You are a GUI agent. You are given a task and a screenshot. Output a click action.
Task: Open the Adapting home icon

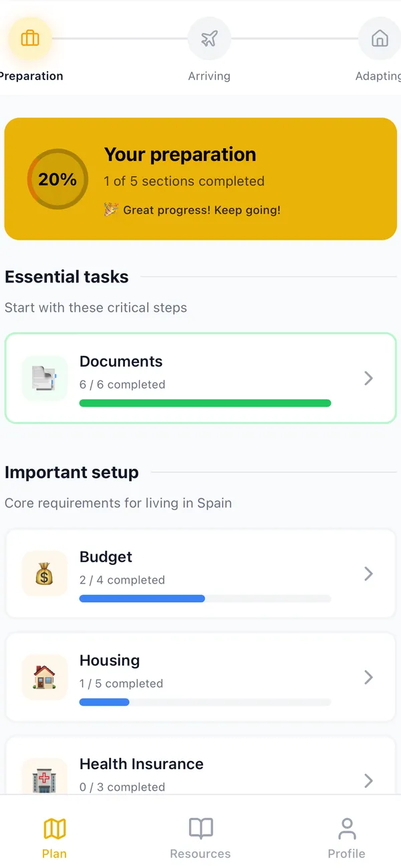[x=380, y=39]
